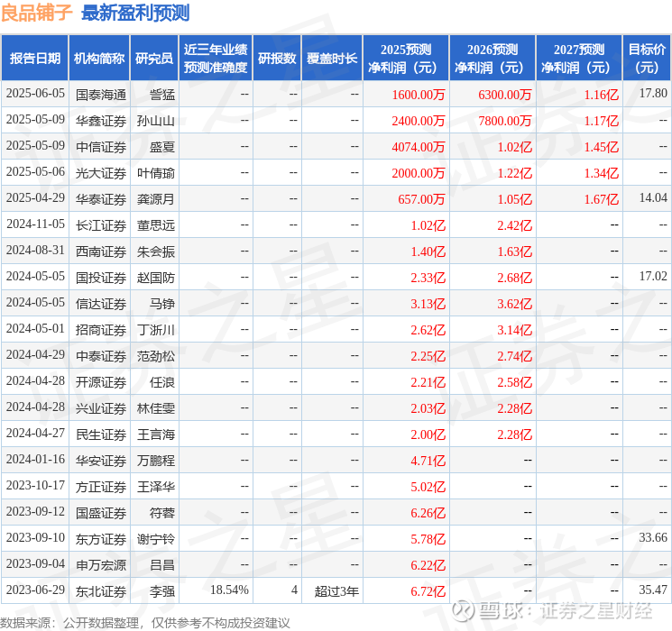
Task: Click the 2.42亿 forecast value
Action: 514,225
